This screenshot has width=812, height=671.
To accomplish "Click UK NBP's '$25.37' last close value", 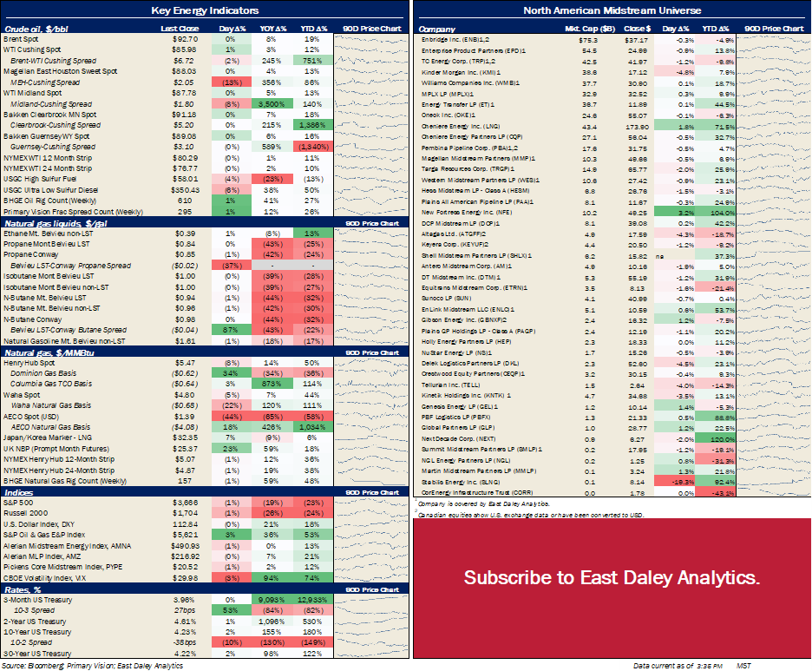I will coord(185,449).
